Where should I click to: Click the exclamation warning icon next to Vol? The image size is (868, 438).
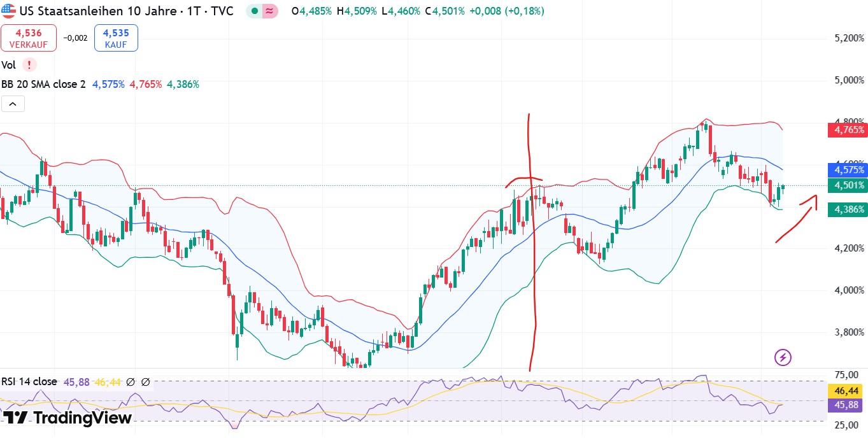28,65
